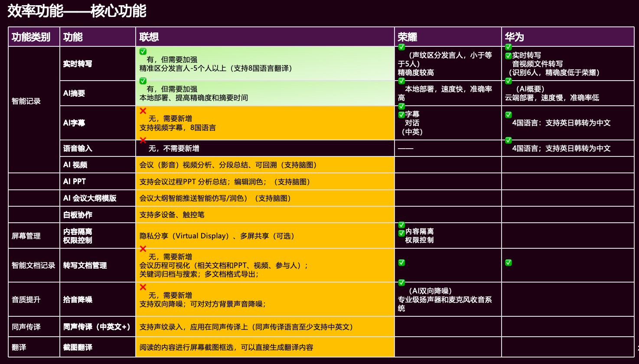
Task: Click the green checkmark in Lenovo's AI摘要 cell
Action: click(143, 81)
